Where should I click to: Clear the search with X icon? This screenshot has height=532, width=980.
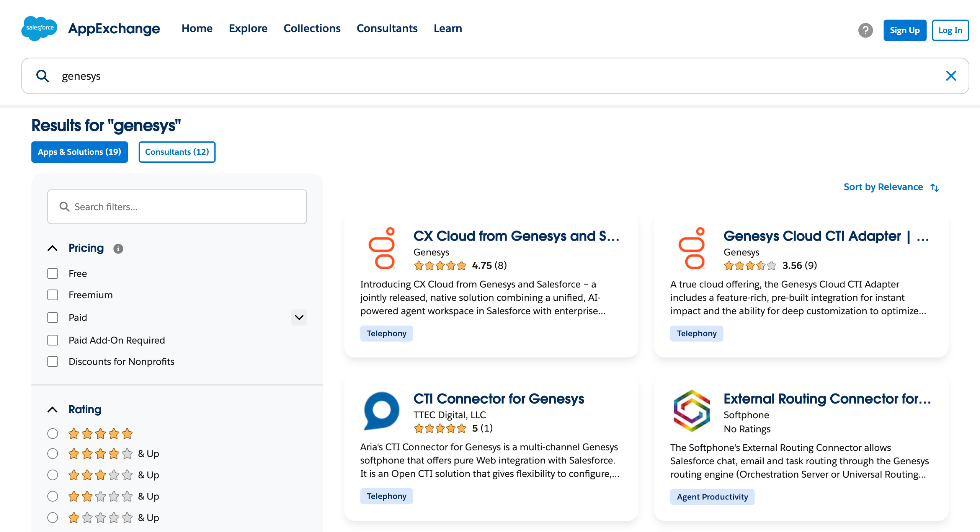tap(951, 76)
